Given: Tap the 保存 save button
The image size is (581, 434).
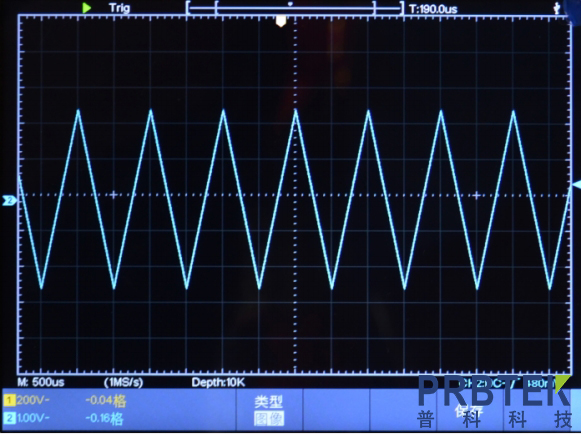Looking at the screenshot, I should pos(469,410).
